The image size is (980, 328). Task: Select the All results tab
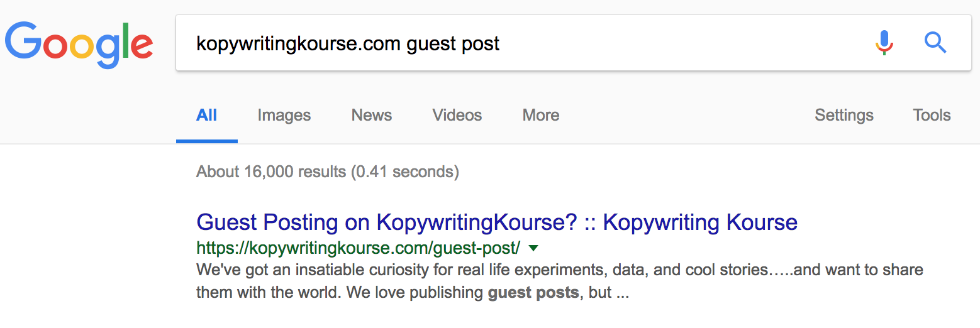click(x=207, y=116)
